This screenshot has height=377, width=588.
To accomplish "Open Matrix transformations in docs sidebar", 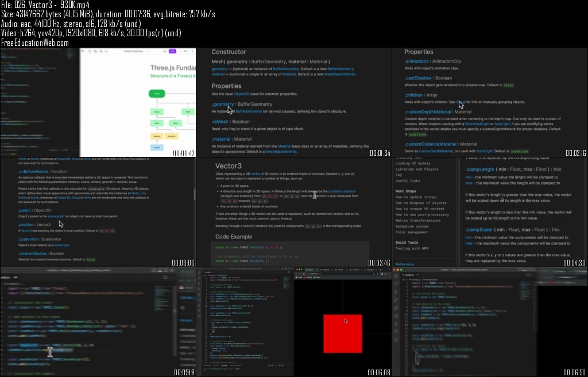I will (418, 221).
